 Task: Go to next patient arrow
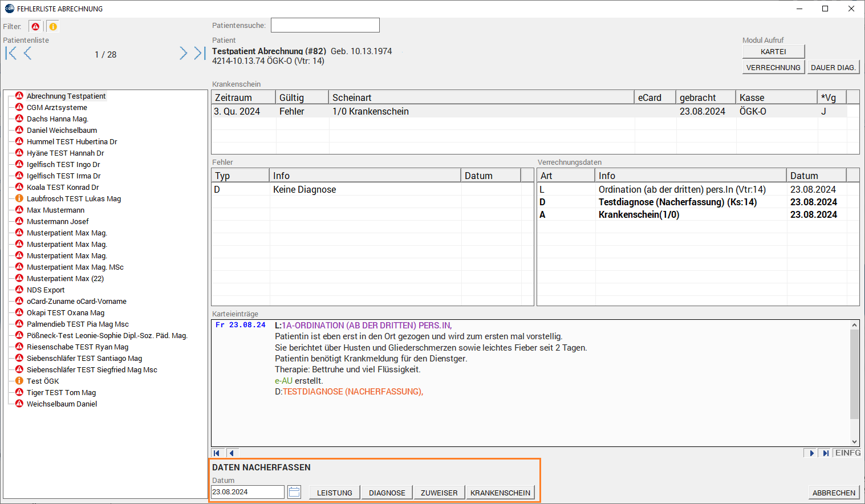point(183,54)
